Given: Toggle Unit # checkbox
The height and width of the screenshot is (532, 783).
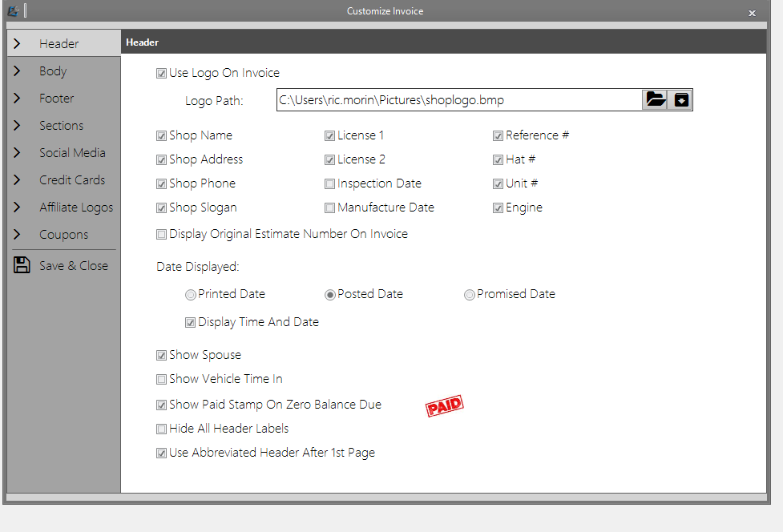Looking at the screenshot, I should [498, 183].
